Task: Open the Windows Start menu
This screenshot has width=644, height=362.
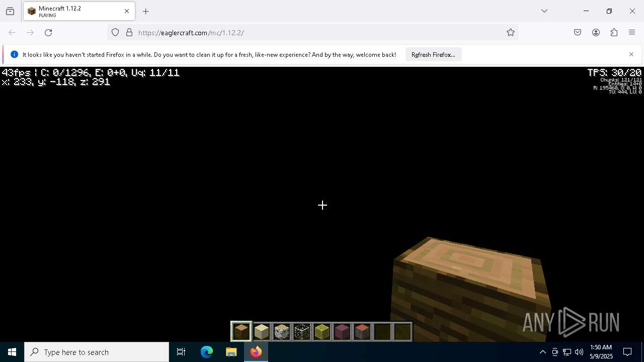Action: click(12, 352)
